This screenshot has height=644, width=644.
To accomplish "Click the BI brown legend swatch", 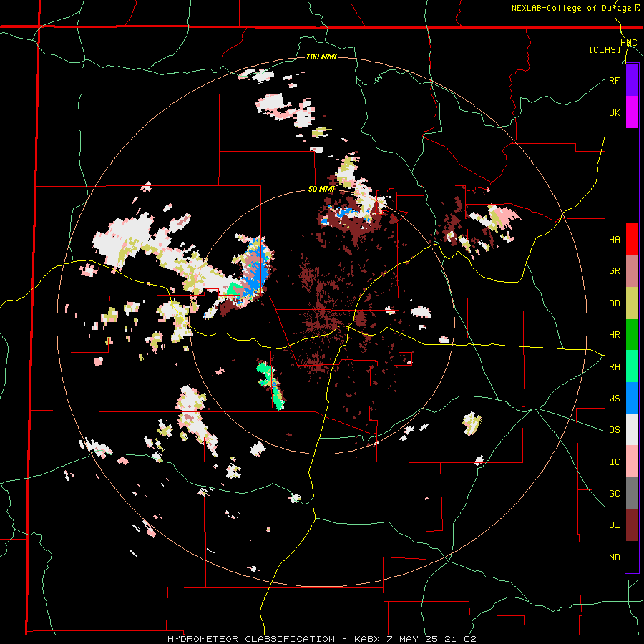I will tap(632, 525).
